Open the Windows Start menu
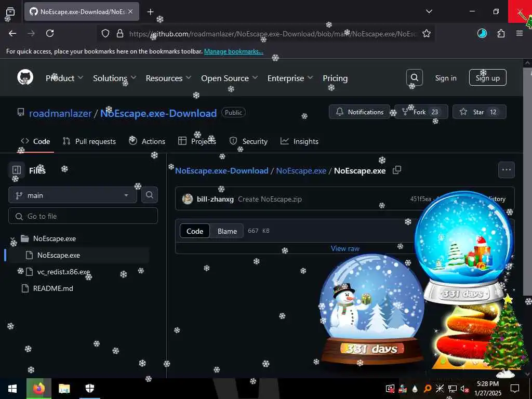 [x=12, y=389]
